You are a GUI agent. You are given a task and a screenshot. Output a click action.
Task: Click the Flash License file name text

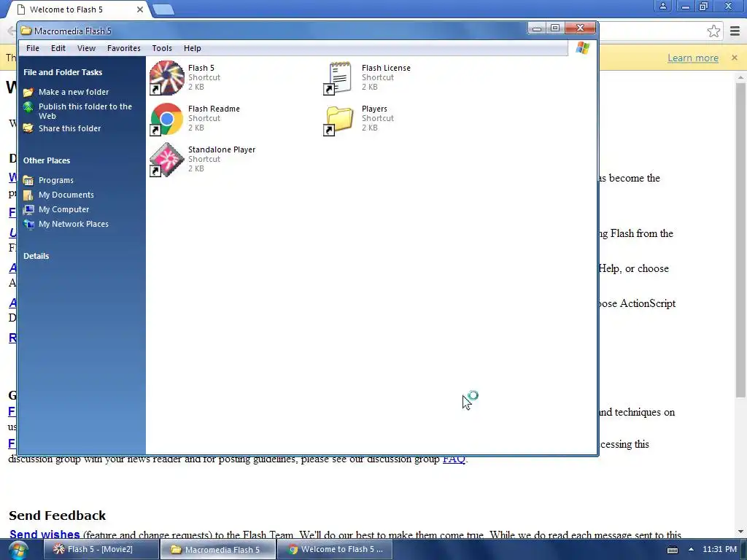[386, 68]
